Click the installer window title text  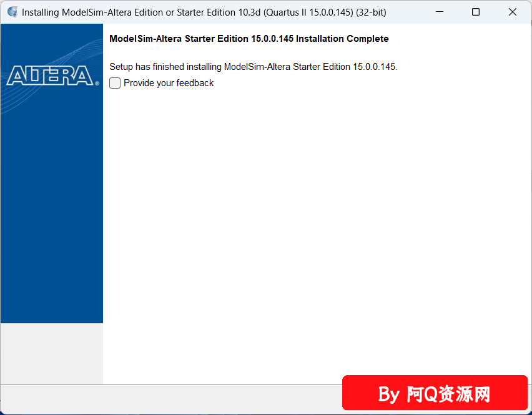204,12
